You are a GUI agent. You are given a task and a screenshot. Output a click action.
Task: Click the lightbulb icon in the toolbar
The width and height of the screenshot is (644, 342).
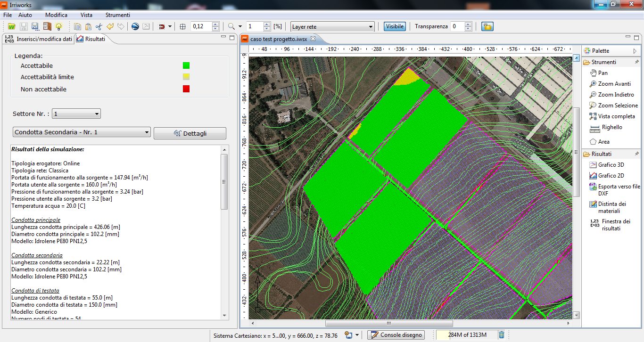(59, 27)
